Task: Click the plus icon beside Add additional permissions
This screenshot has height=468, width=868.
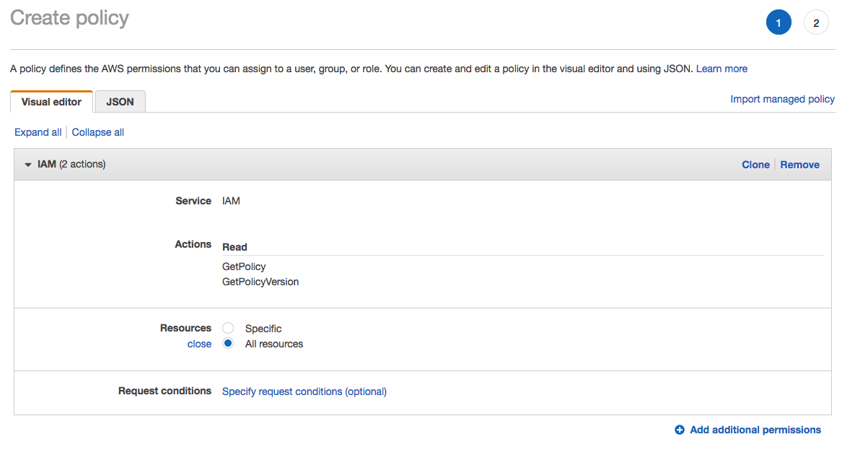Action: point(679,430)
